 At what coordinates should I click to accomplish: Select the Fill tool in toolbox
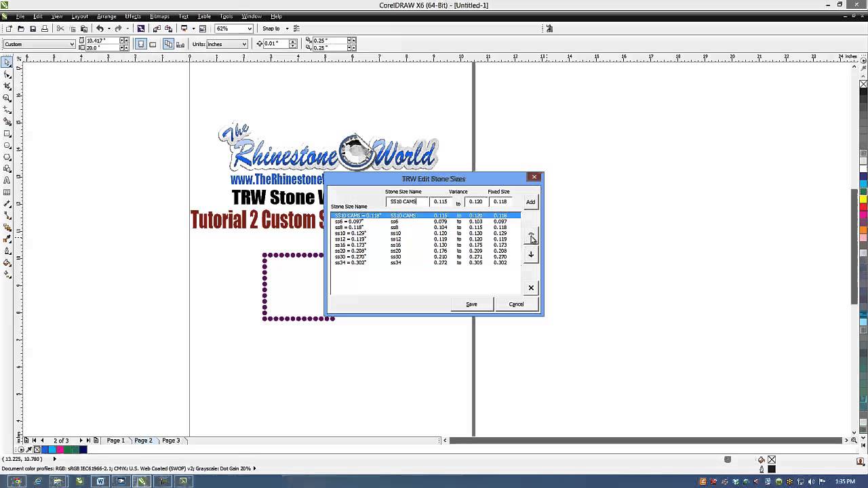point(7,263)
